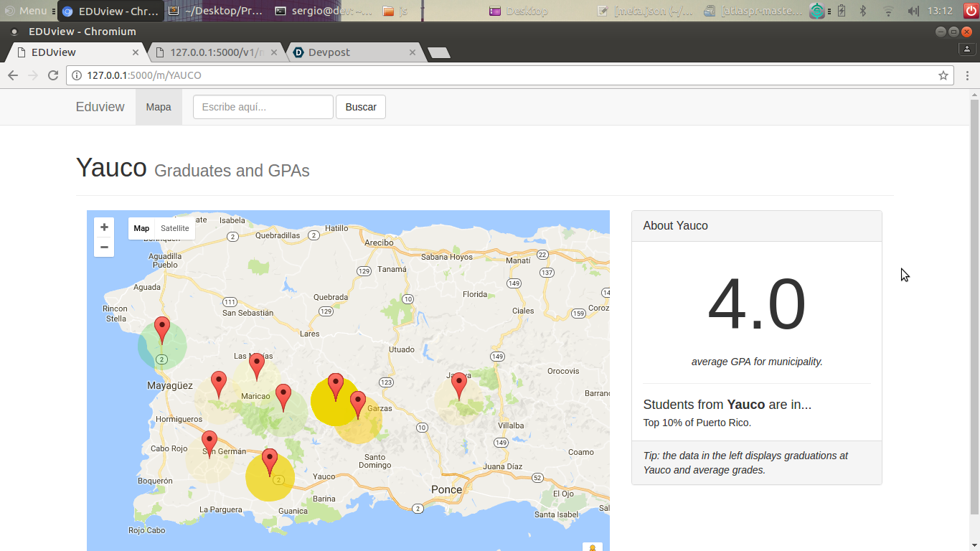Open the sergio@dev terminal taskbar window
The image size is (980, 551).
coord(325,11)
